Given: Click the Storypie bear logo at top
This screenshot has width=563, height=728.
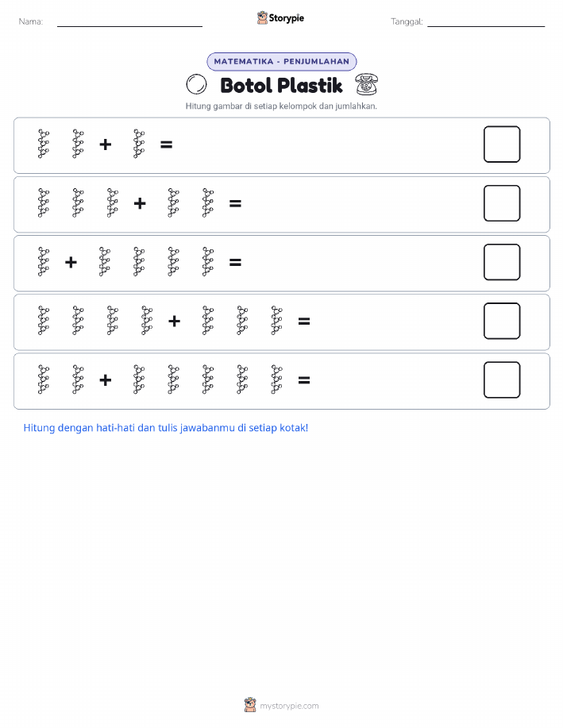Looking at the screenshot, I should click(263, 18).
